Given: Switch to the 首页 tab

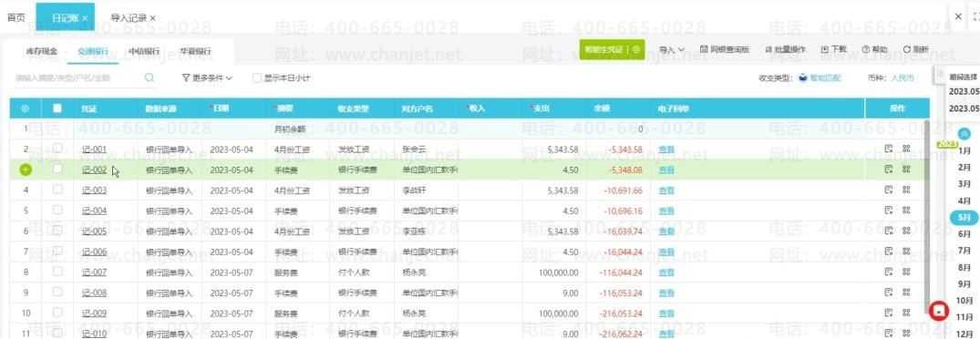Looking at the screenshot, I should click(16, 17).
